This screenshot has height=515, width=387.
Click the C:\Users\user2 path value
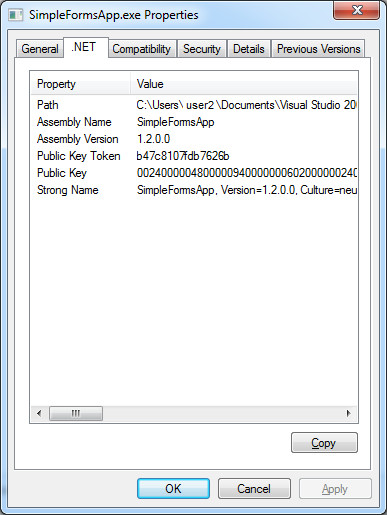click(x=246, y=105)
